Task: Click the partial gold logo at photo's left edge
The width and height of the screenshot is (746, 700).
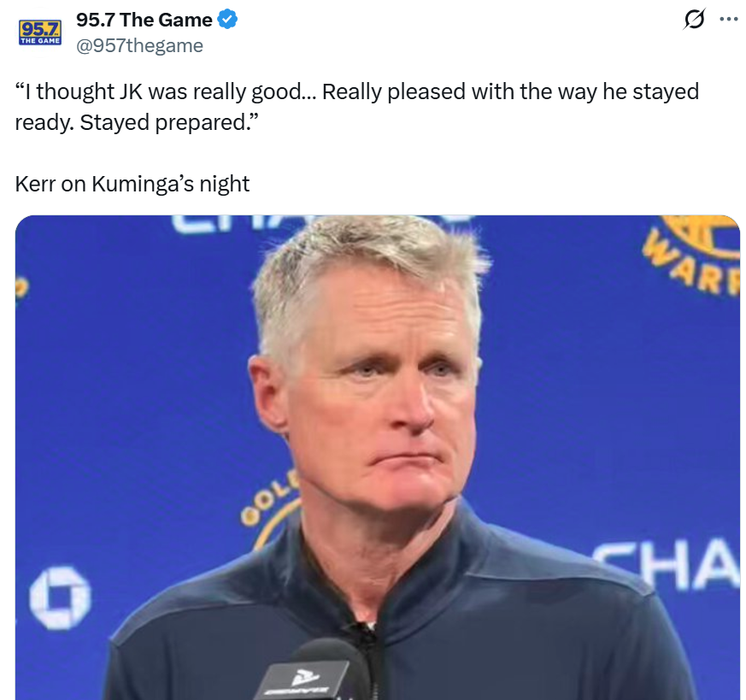Action: click(x=22, y=288)
